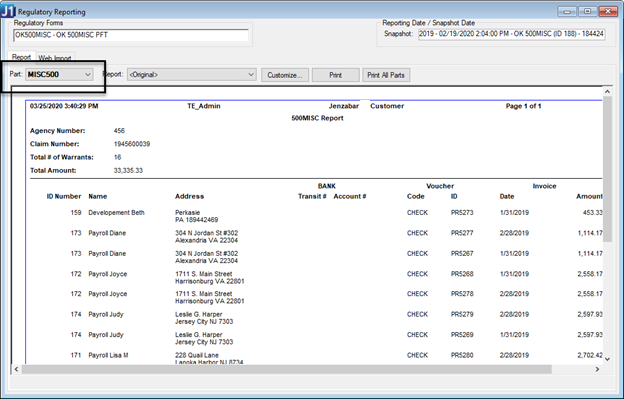Image resolution: width=624 pixels, height=399 pixels.
Task: Click the horizontal scrollbar thumb
Action: [287, 369]
